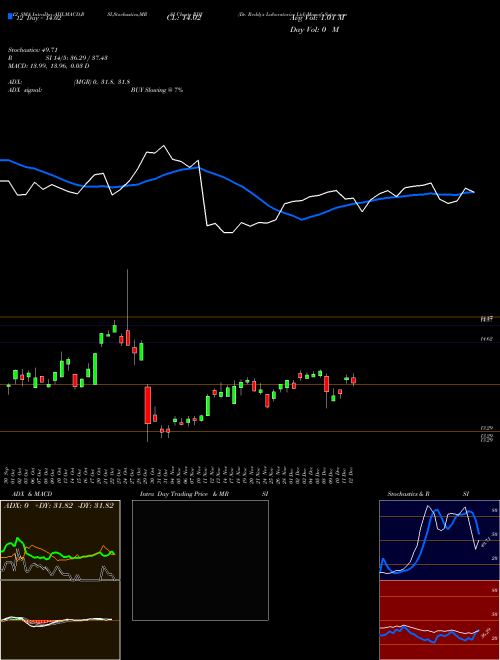
Task: Click the 'BUY Slowing @ 7%' signal text
Action: click(x=157, y=90)
